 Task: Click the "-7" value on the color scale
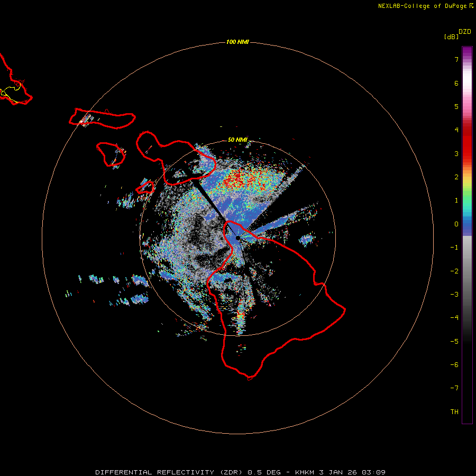(454, 388)
